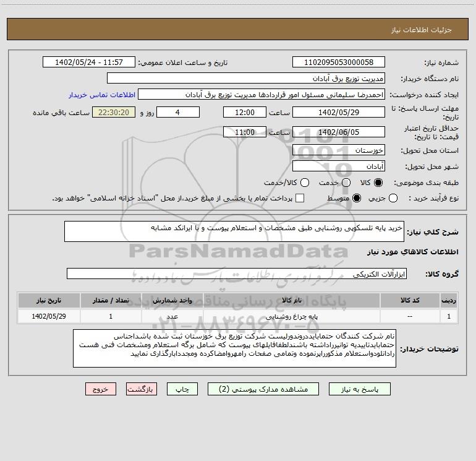
Task: Click the announcement date field 1402/05/24 - 11:57
Action: pos(89,62)
